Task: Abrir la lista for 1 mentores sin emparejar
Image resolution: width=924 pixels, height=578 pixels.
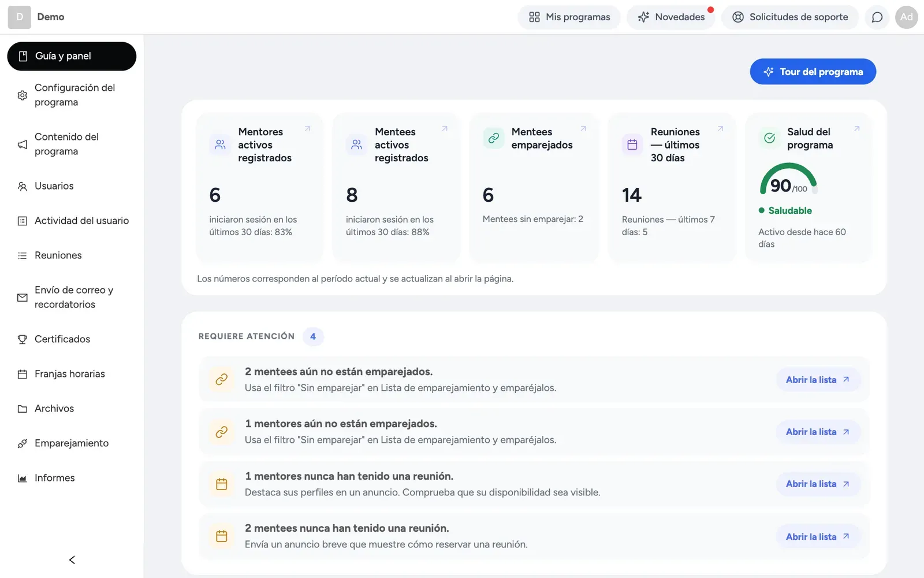Action: point(818,432)
